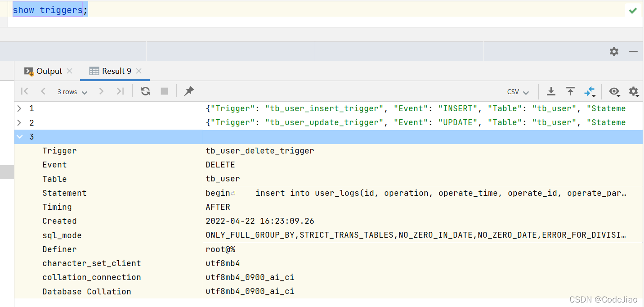Screen dimensions: 644x307
Task: Reload the query result data
Action: 145,91
